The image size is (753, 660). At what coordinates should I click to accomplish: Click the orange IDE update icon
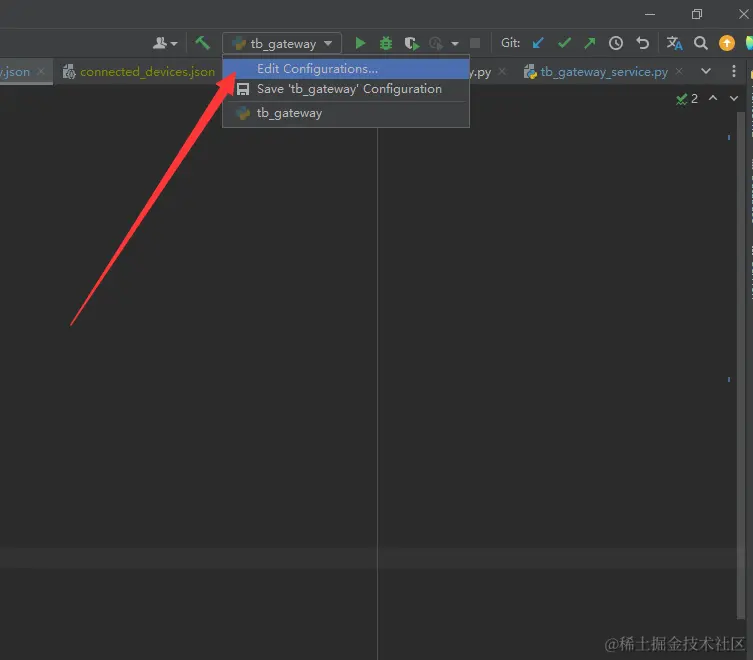click(727, 43)
